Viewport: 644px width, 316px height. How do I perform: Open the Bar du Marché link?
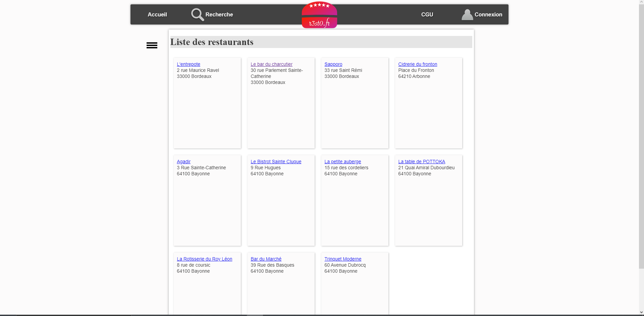pos(266,259)
